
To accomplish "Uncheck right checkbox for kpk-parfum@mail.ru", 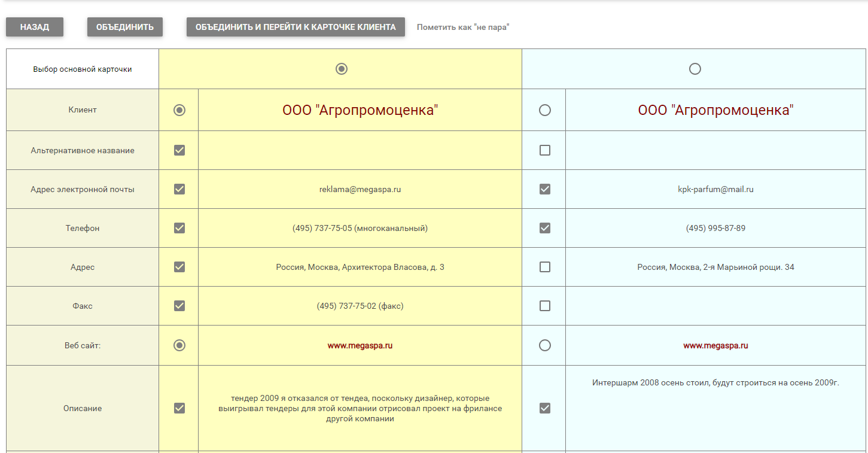I will coord(544,189).
